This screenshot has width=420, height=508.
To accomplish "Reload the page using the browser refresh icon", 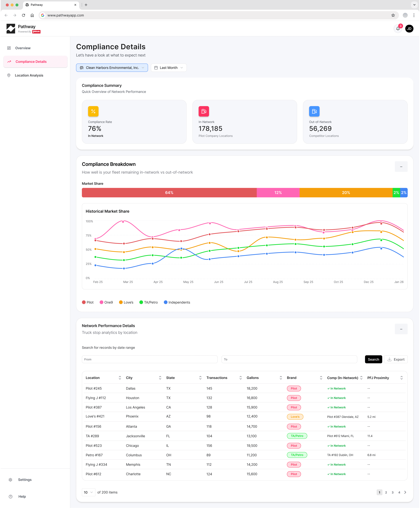I will [x=23, y=15].
